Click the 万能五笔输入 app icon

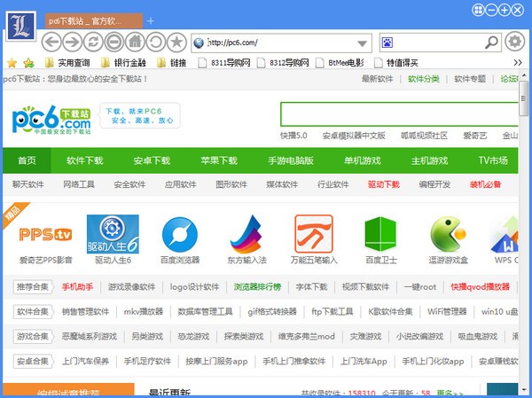pyautogui.click(x=314, y=235)
